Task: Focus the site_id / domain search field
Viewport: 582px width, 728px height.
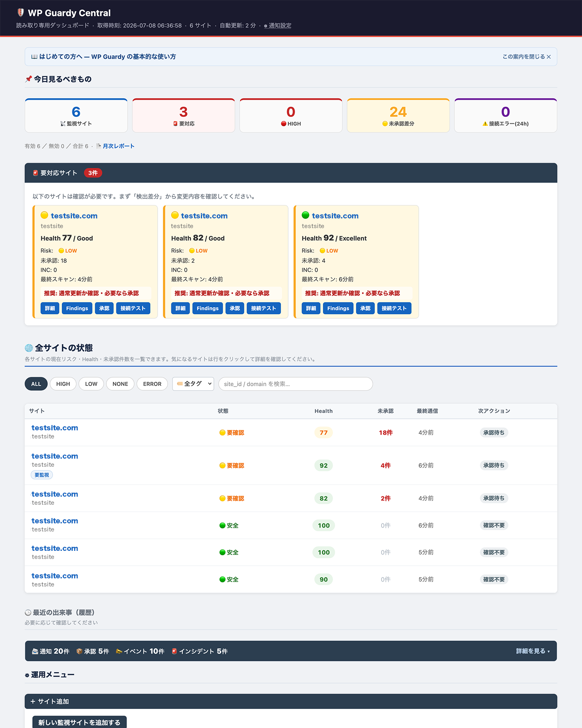Action: click(295, 384)
